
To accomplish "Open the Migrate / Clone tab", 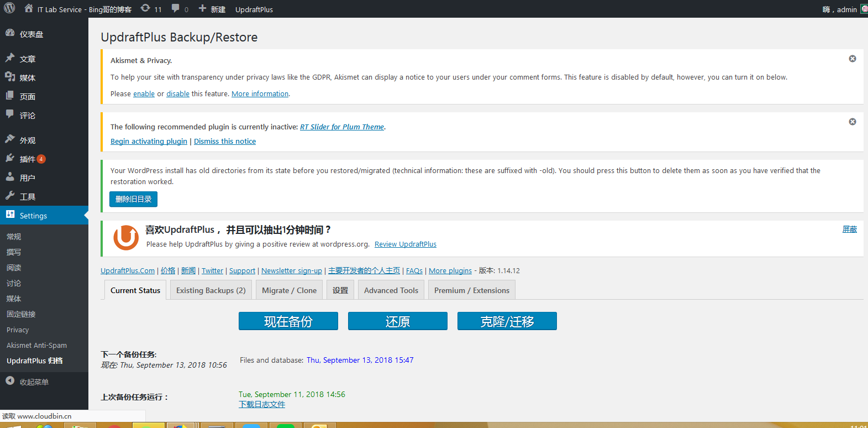I will click(x=290, y=290).
